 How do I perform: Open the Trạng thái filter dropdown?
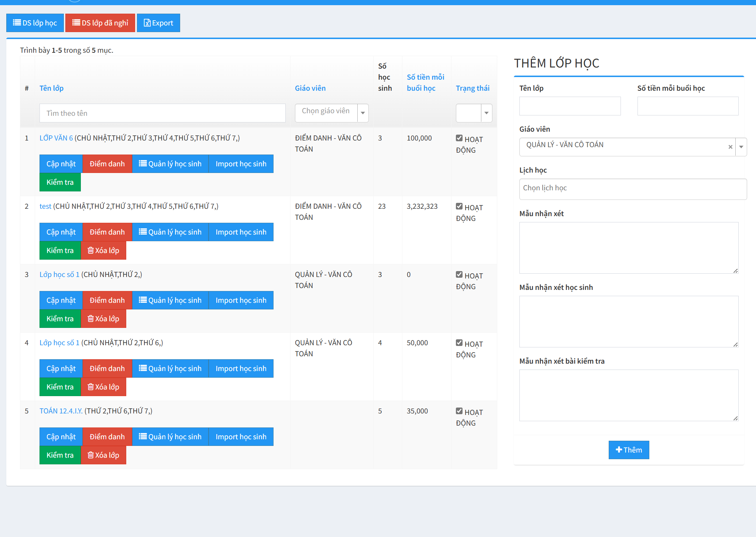tap(487, 113)
